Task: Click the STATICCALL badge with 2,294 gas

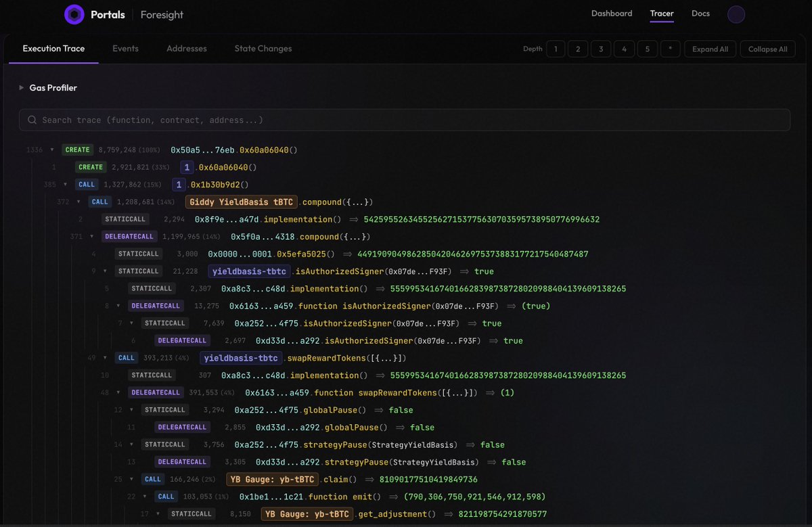Action: pyautogui.click(x=124, y=219)
